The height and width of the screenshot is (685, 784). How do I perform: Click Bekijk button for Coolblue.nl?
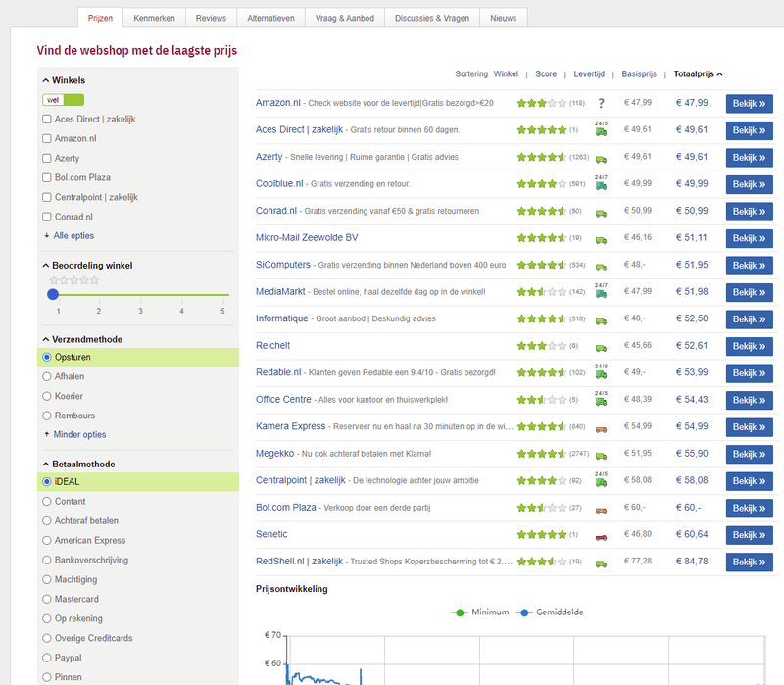(749, 184)
